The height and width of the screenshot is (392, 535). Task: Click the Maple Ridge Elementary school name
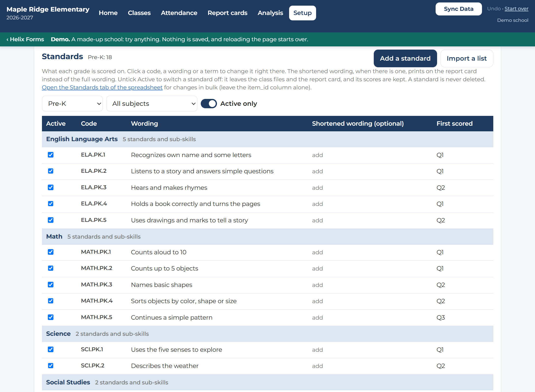pos(48,9)
